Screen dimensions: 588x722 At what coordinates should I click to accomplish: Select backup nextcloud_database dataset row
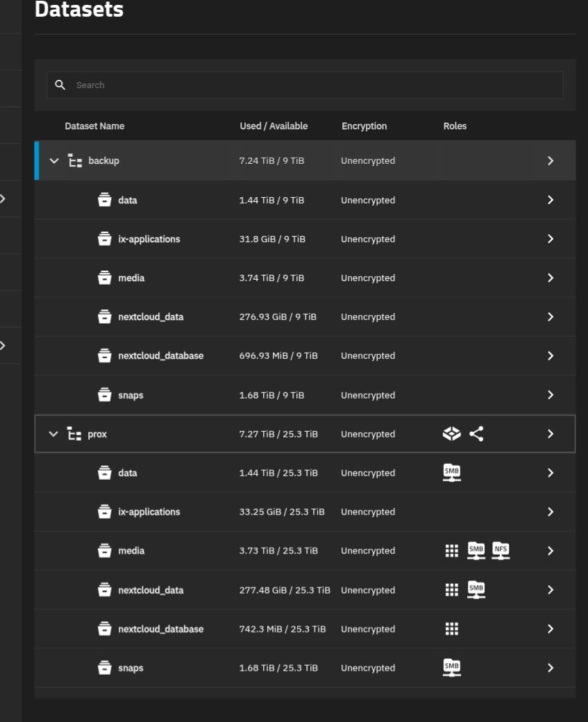pyautogui.click(x=160, y=355)
